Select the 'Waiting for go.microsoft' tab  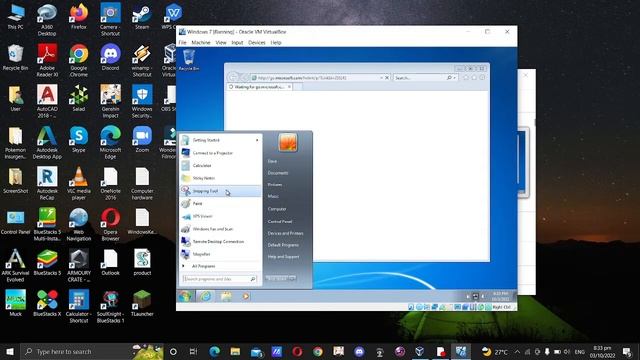coord(259,87)
